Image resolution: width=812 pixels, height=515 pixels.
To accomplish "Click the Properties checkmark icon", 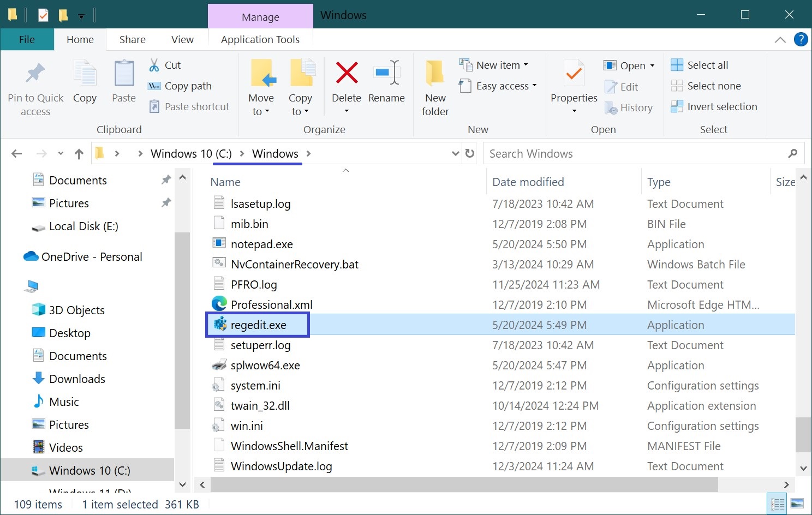I will click(574, 74).
